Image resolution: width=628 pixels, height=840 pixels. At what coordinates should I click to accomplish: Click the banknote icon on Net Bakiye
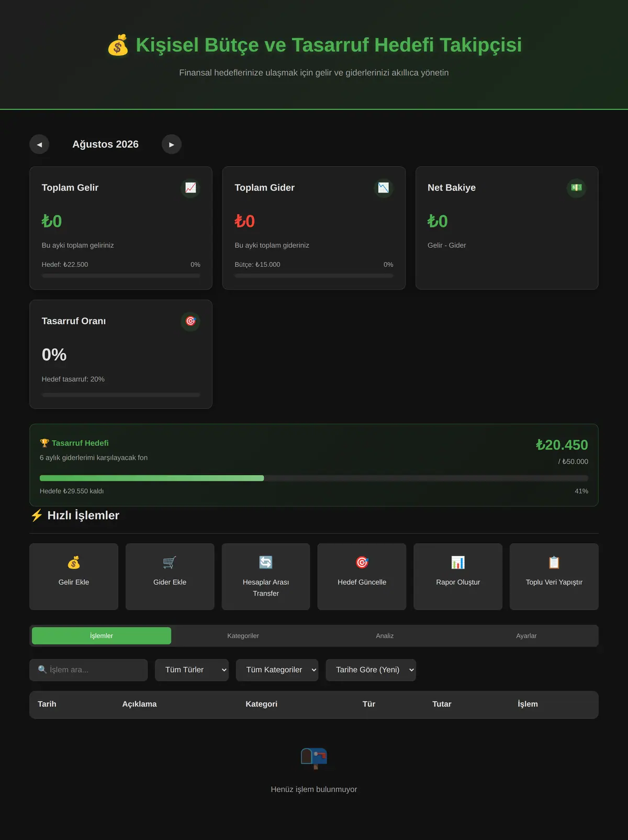tap(576, 188)
